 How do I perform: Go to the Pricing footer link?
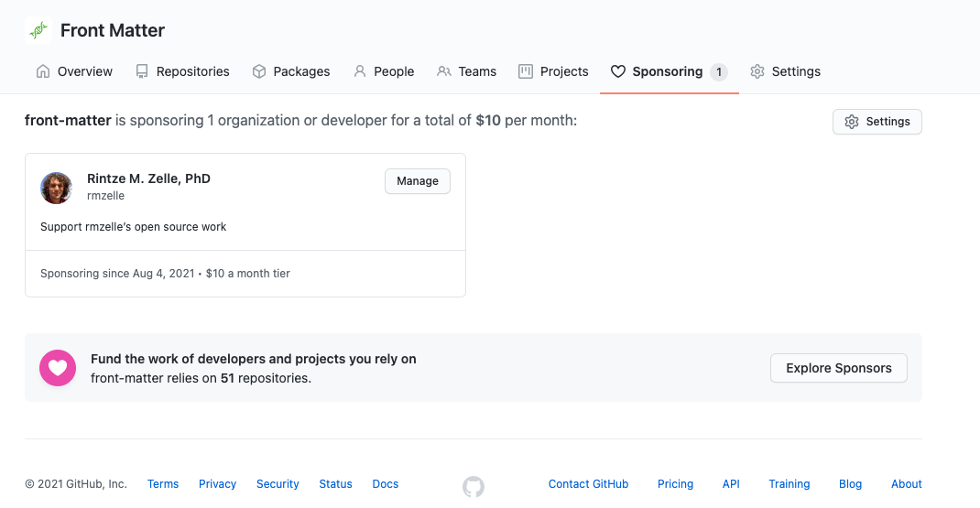click(675, 484)
